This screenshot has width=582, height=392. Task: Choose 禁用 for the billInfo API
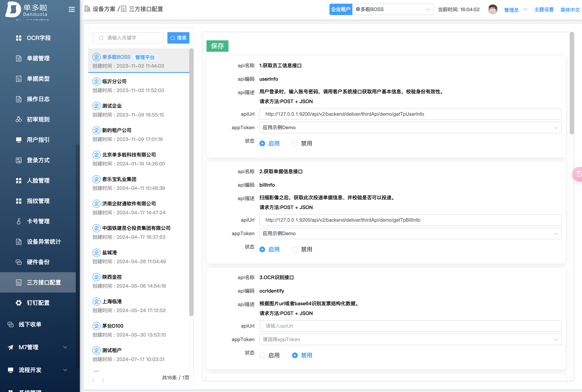pyautogui.click(x=295, y=250)
